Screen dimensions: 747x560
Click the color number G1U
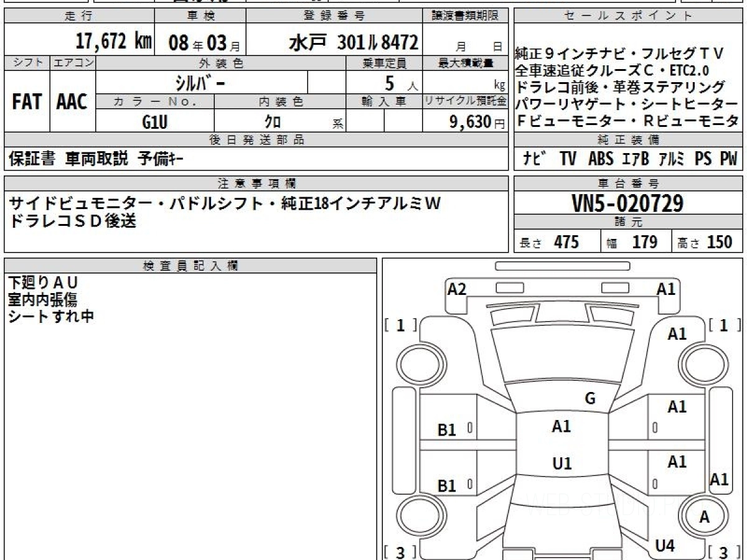tap(154, 122)
